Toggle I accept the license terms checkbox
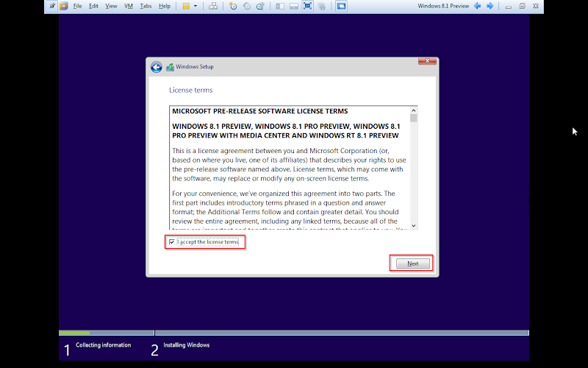The image size is (588, 368). click(x=172, y=242)
